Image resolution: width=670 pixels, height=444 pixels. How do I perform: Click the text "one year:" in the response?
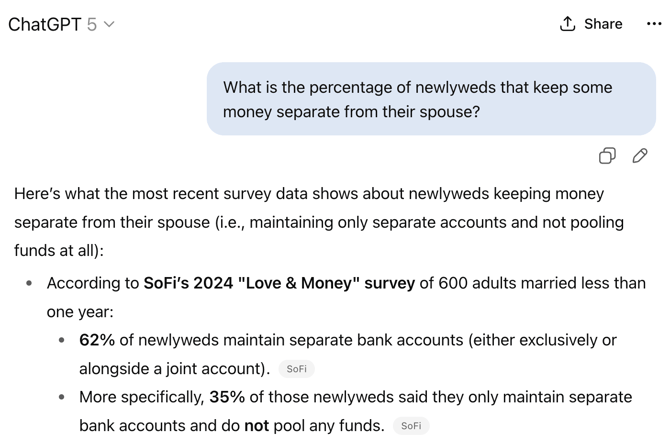[80, 312]
